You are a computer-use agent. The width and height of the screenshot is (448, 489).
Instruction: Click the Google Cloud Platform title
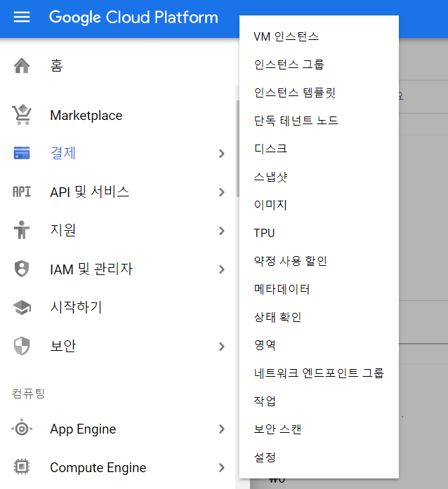point(133,18)
